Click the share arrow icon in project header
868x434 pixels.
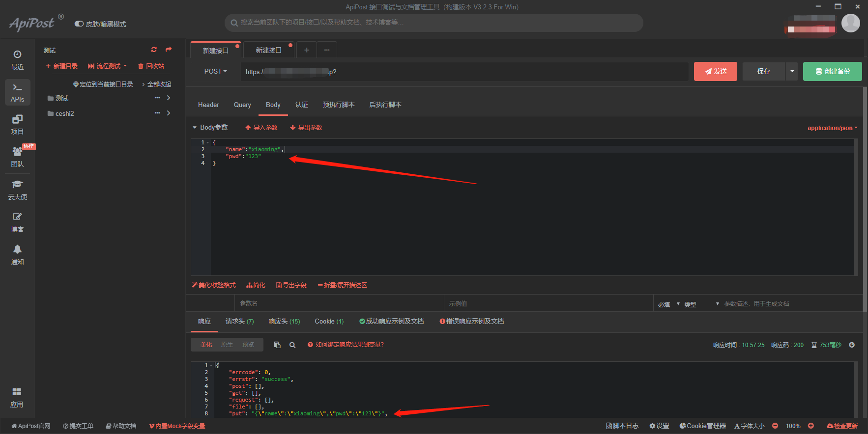pyautogui.click(x=169, y=50)
